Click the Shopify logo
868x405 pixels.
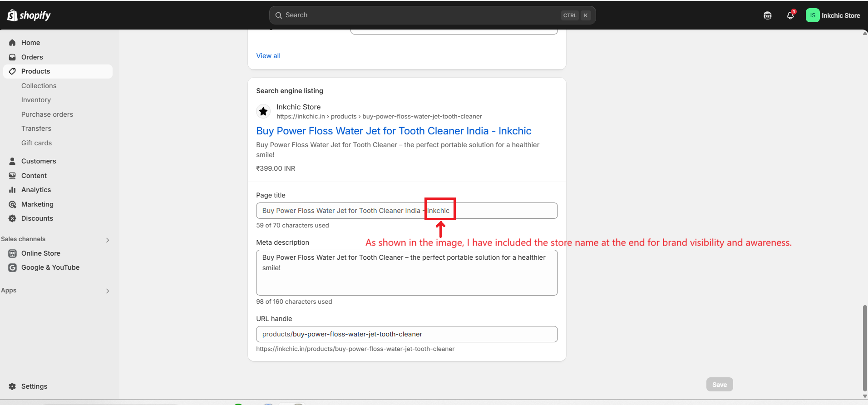coord(29,15)
